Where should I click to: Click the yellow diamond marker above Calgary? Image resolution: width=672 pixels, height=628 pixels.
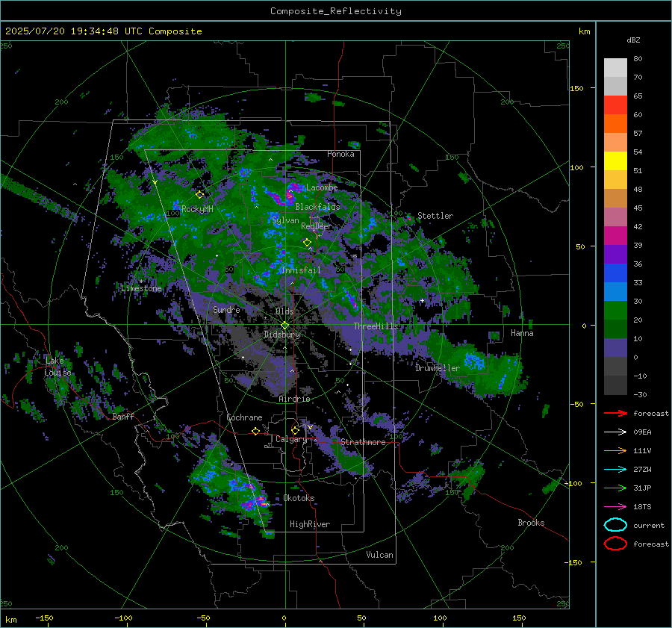(295, 430)
